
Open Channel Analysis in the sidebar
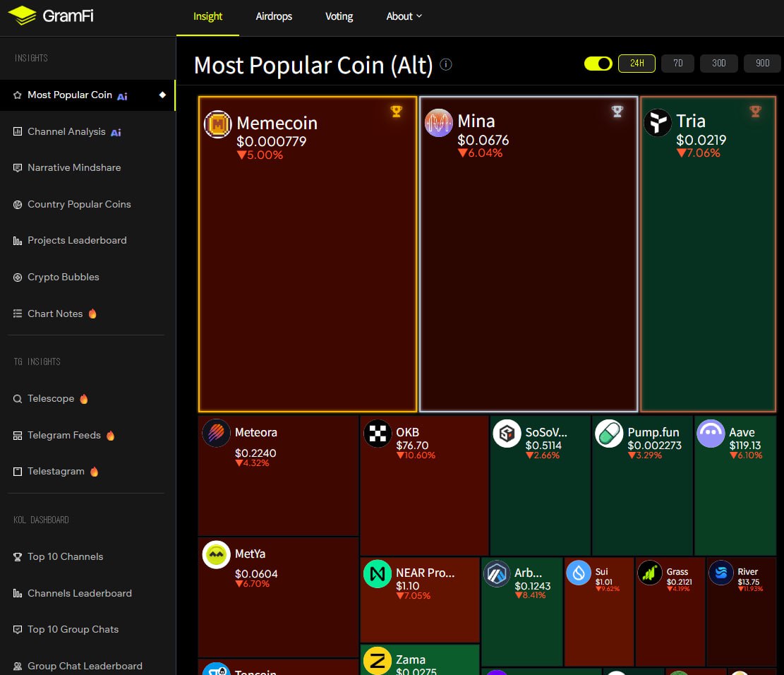66,132
